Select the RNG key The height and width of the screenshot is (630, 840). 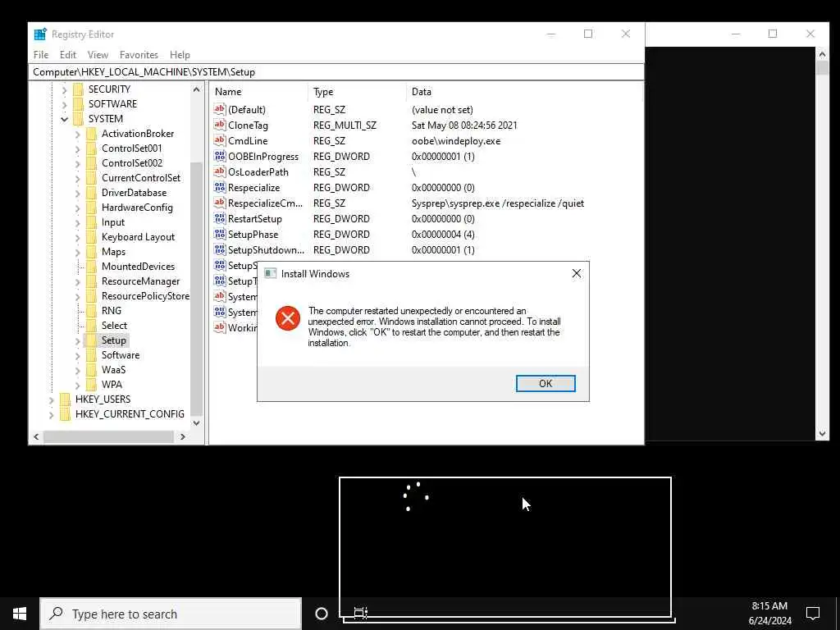tap(112, 311)
